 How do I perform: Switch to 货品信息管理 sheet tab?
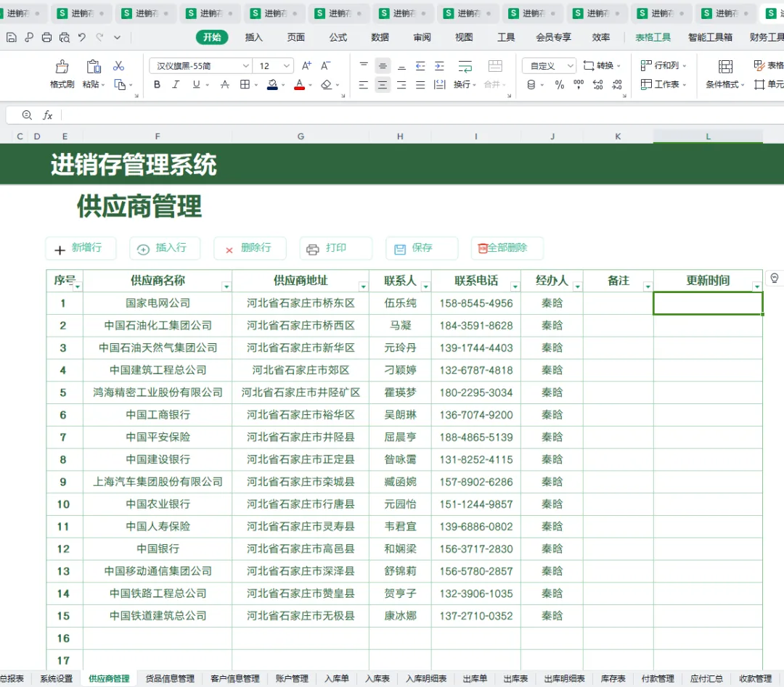click(170, 678)
